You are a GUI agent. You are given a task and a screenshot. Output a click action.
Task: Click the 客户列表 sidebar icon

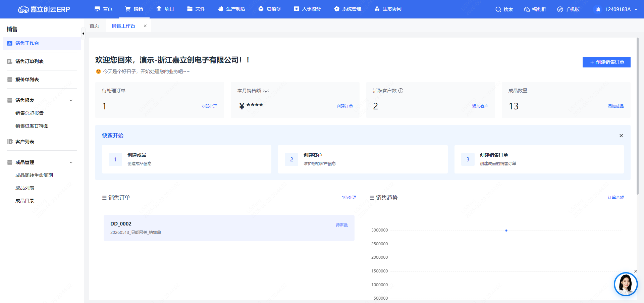[10, 142]
